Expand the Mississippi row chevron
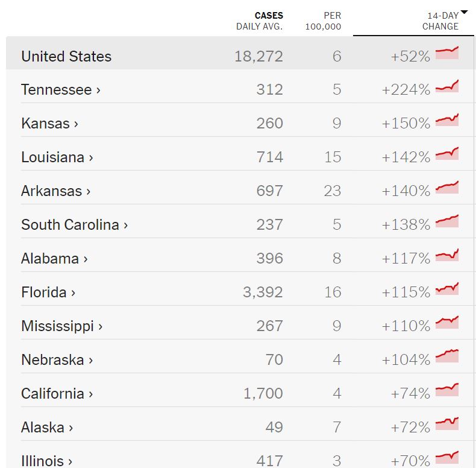This screenshot has width=476, height=468. click(101, 326)
